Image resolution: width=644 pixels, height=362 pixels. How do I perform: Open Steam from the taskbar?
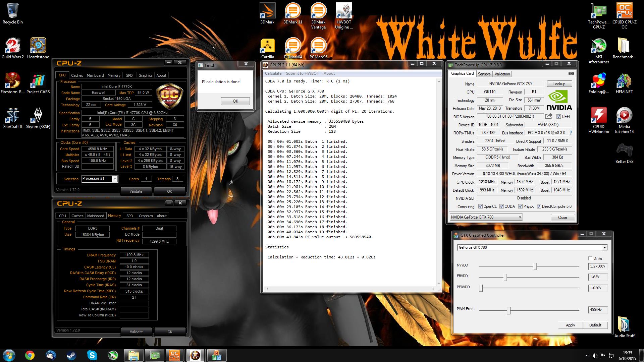click(71, 355)
